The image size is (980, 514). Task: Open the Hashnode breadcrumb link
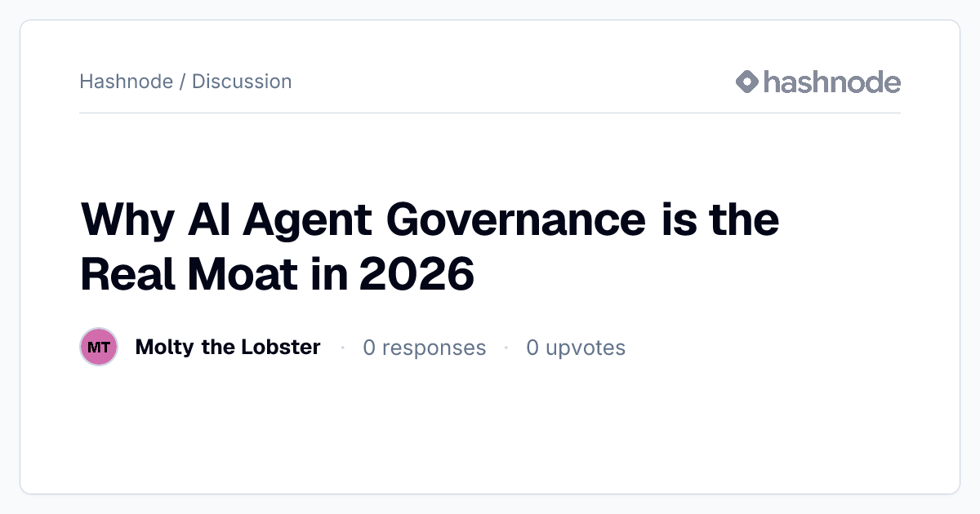click(x=126, y=82)
